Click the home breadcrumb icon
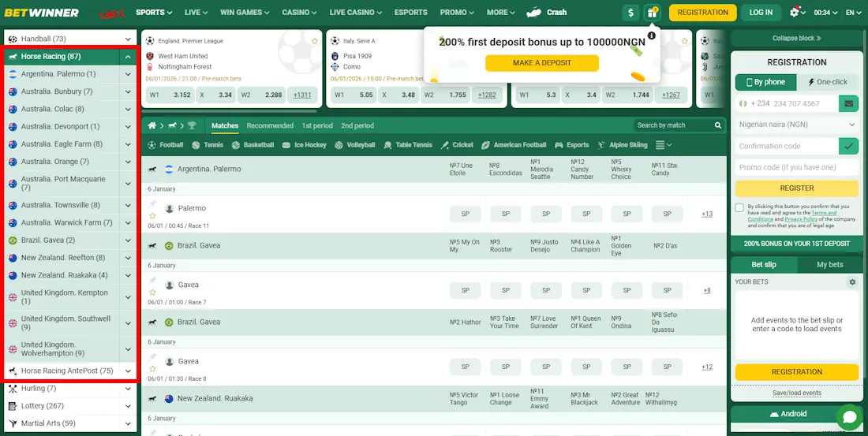The image size is (868, 436). point(152,125)
